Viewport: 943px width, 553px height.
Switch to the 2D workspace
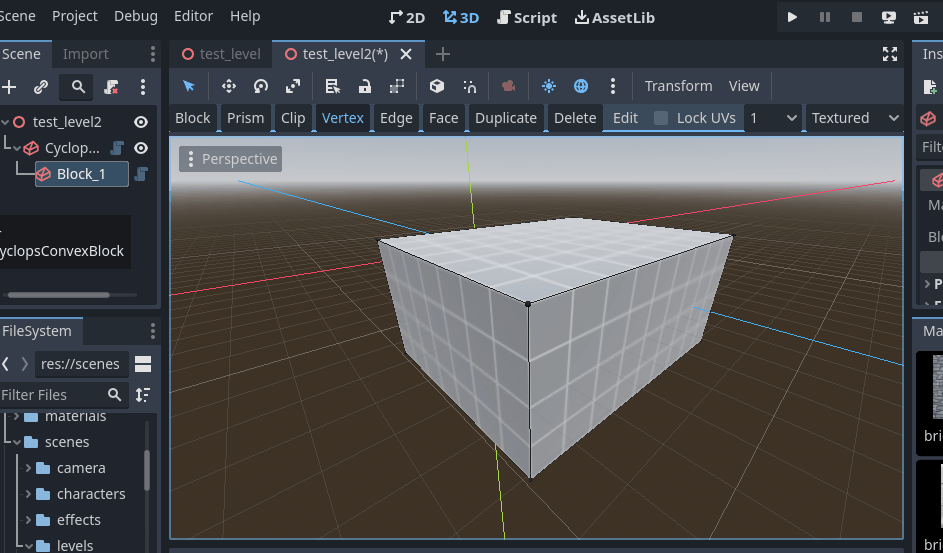click(407, 17)
